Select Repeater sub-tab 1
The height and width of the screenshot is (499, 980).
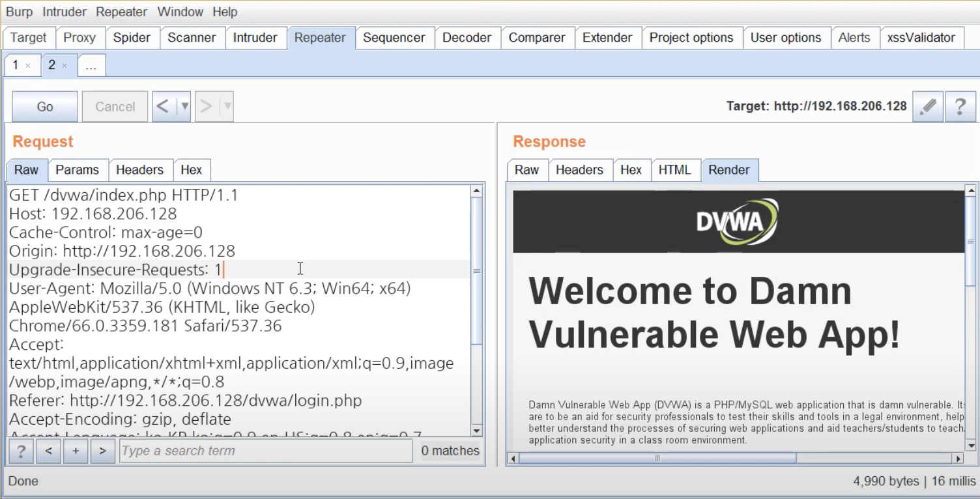point(16,65)
